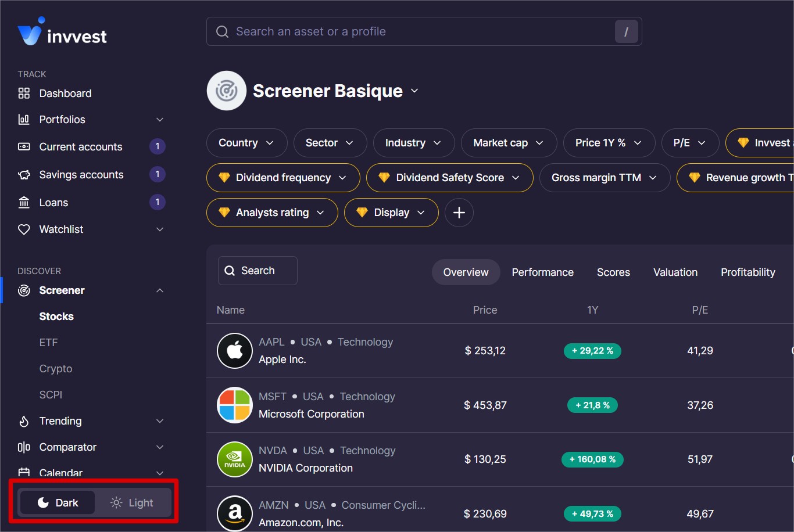Screen dimensions: 794x532
Task: Open the Country filter dropdown
Action: pos(247,143)
